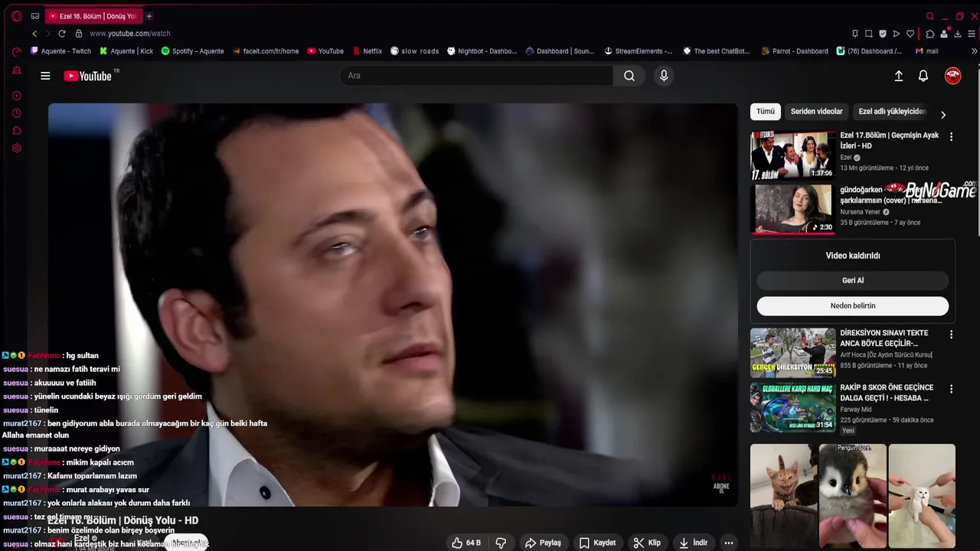Create a clip with Klip button
Viewport: 980px width, 551px height.
click(647, 543)
